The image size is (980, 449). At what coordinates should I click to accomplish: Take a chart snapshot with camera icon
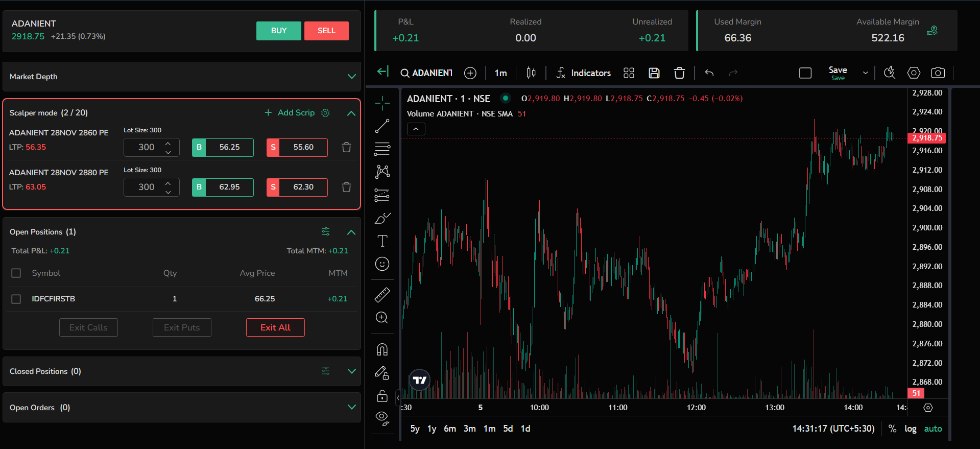point(938,73)
